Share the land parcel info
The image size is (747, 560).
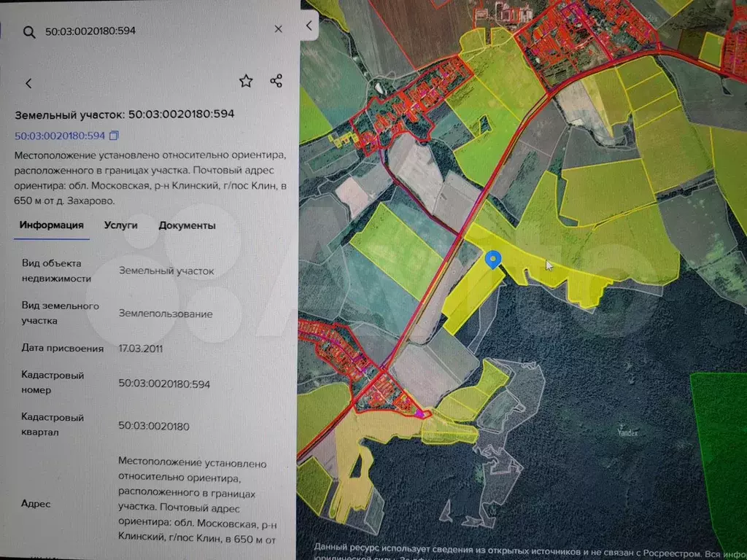coord(276,80)
